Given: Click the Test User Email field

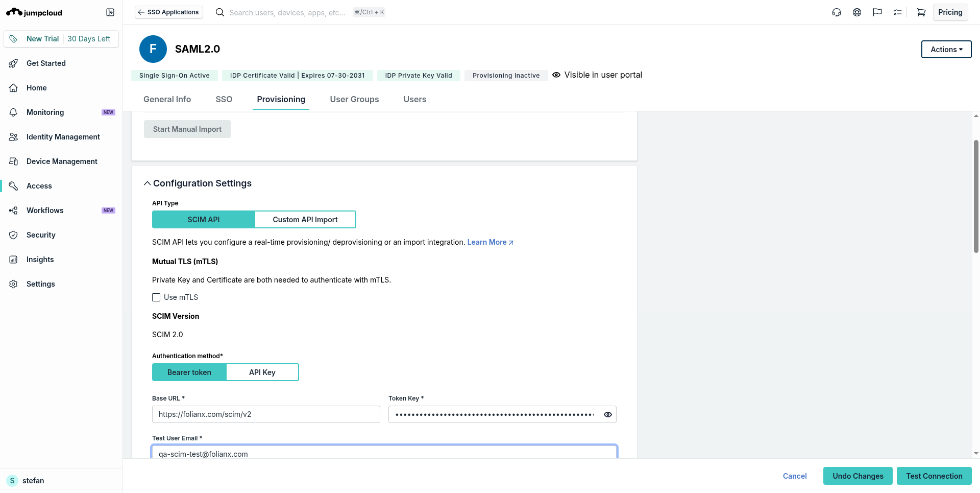Looking at the screenshot, I should click(x=384, y=452).
